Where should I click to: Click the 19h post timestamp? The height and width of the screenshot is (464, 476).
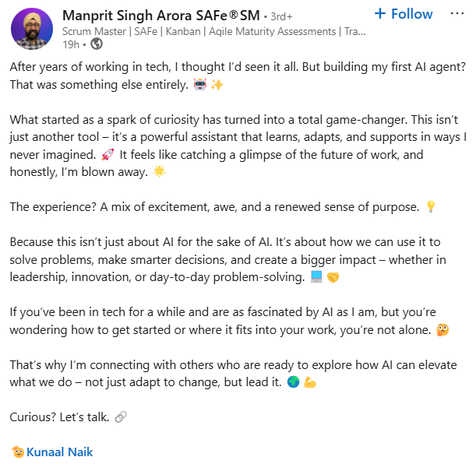[x=74, y=44]
